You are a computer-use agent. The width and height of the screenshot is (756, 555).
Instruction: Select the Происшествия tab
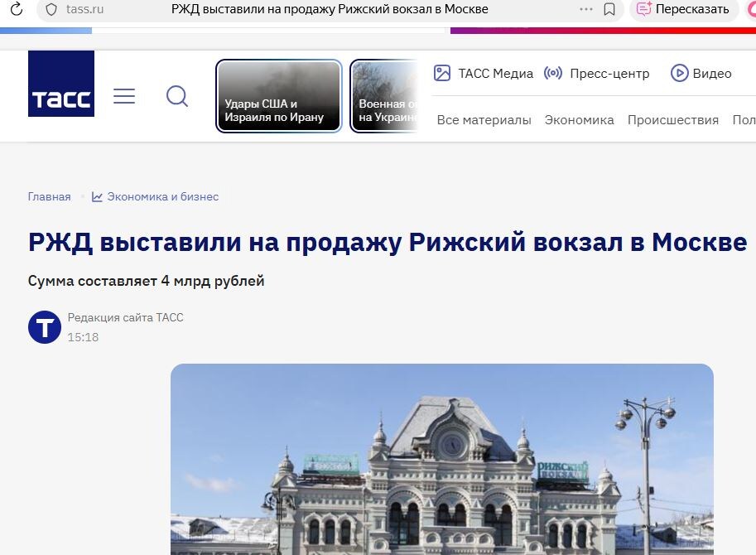point(672,120)
